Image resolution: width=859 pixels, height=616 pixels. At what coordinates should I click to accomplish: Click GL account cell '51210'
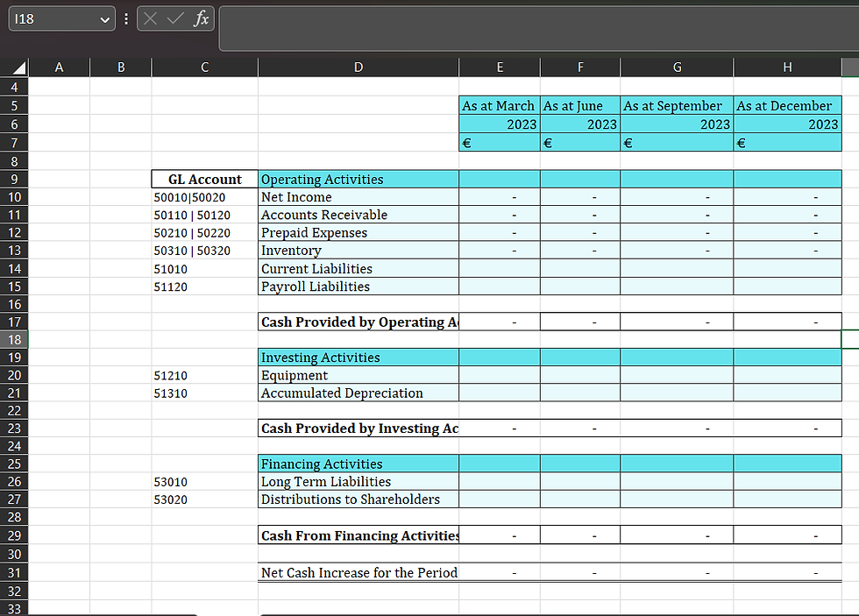click(x=205, y=375)
